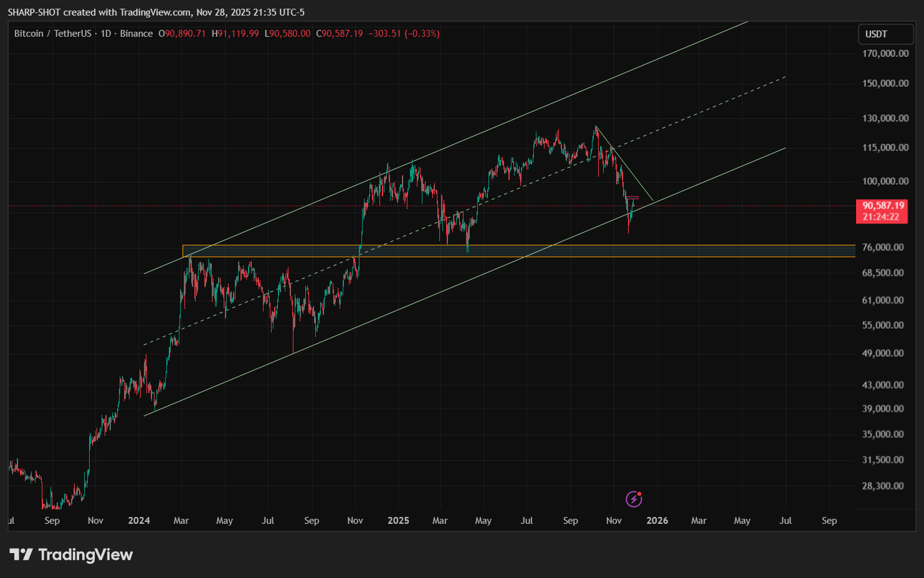924x578 pixels.
Task: Click the 2026 label on time axis
Action: pos(657,521)
